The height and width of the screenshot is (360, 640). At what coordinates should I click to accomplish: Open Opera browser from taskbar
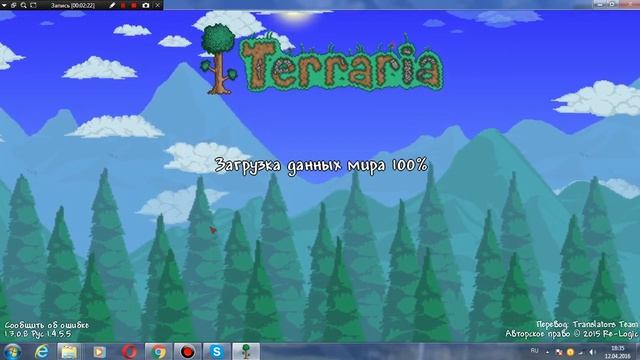[x=129, y=352]
